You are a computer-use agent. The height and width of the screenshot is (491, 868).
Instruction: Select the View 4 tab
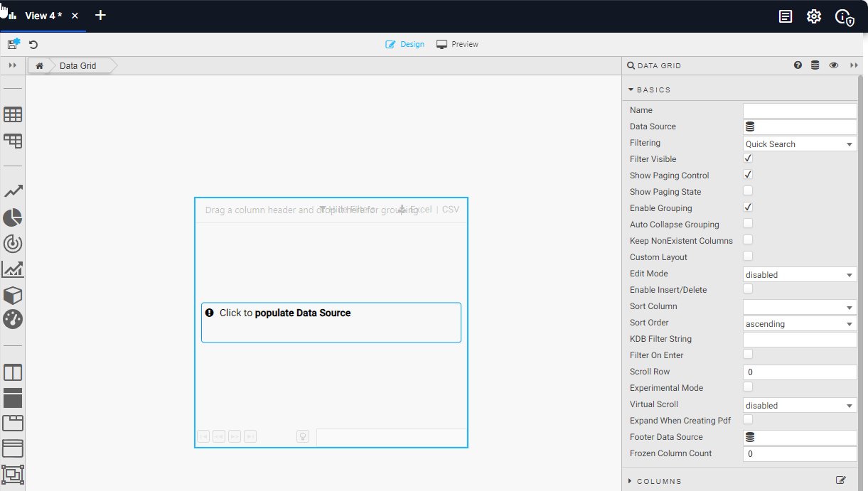[43, 16]
